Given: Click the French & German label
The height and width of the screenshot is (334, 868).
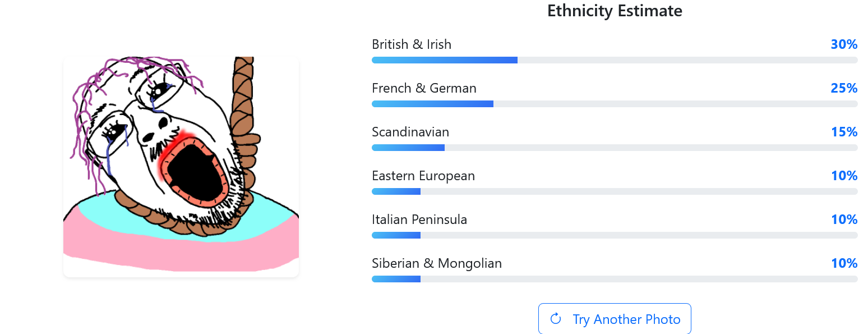Looking at the screenshot, I should pyautogui.click(x=424, y=88).
